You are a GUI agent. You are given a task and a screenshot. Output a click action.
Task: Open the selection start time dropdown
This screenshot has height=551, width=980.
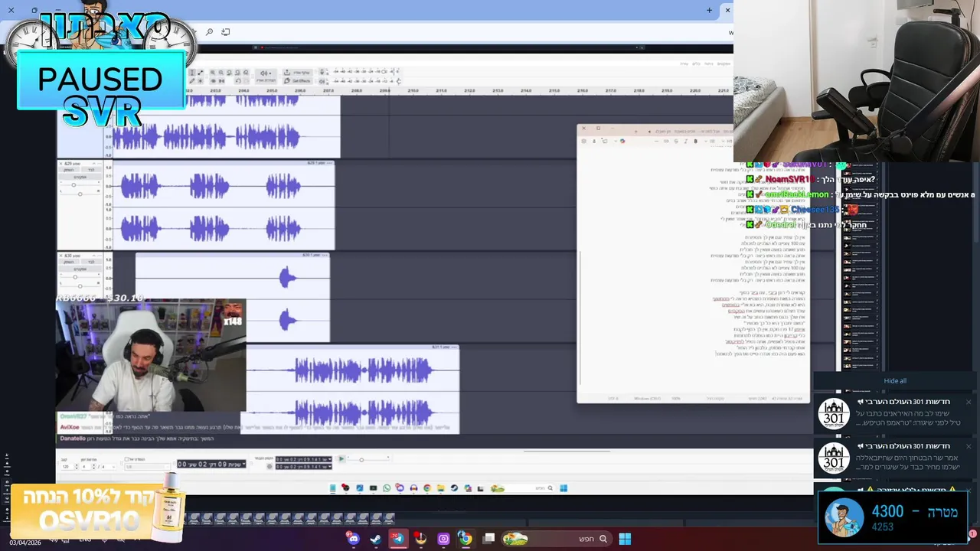coord(329,459)
